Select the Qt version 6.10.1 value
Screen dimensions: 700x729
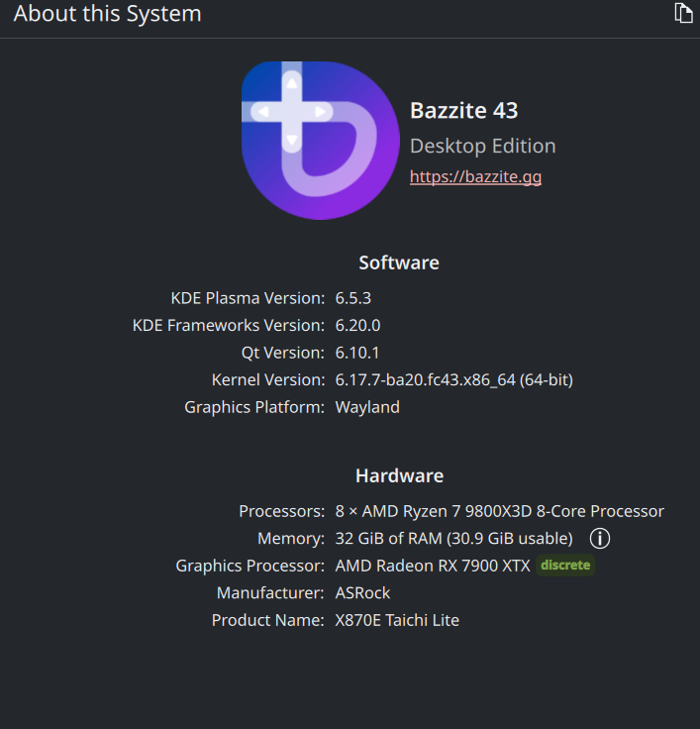coord(357,353)
